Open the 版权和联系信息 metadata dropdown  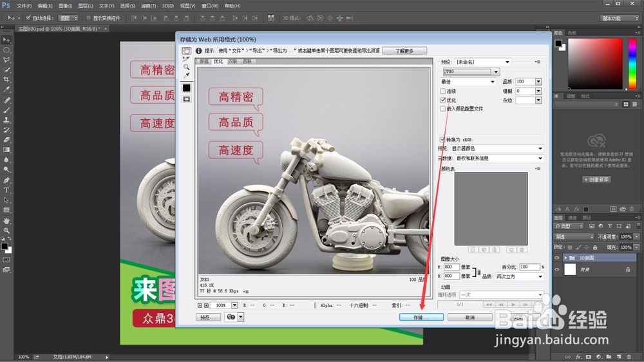click(x=499, y=158)
